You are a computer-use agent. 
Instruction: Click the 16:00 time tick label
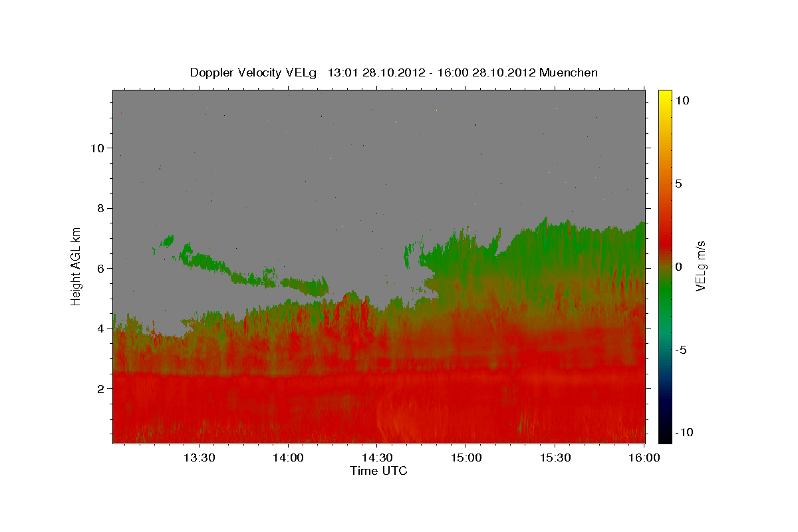(x=644, y=458)
